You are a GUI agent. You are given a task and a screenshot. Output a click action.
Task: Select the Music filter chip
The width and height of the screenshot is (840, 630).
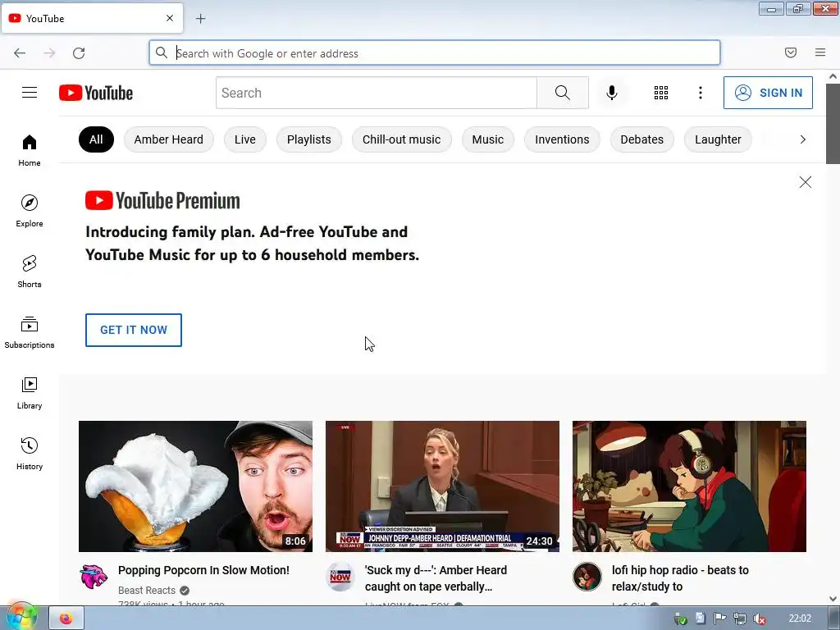[x=488, y=139]
